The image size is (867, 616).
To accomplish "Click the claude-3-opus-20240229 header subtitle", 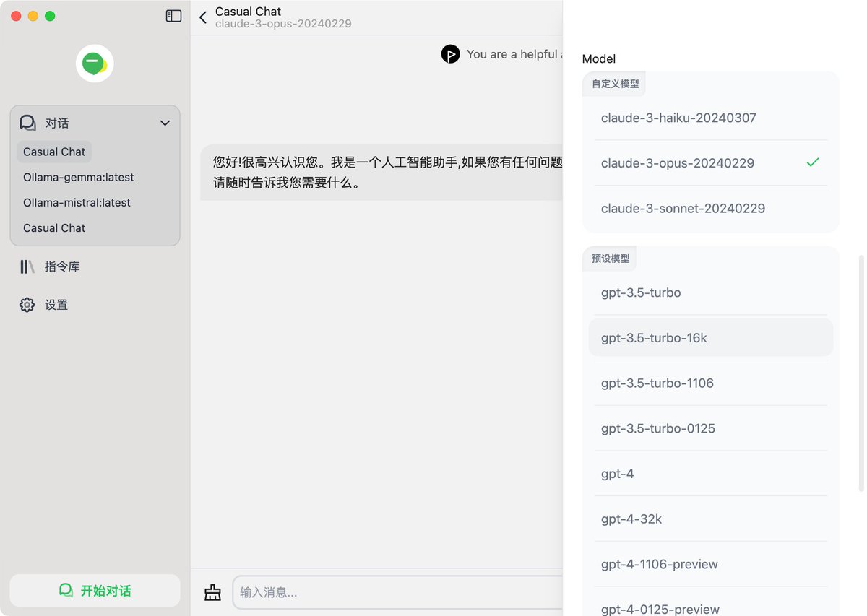I will pyautogui.click(x=283, y=24).
